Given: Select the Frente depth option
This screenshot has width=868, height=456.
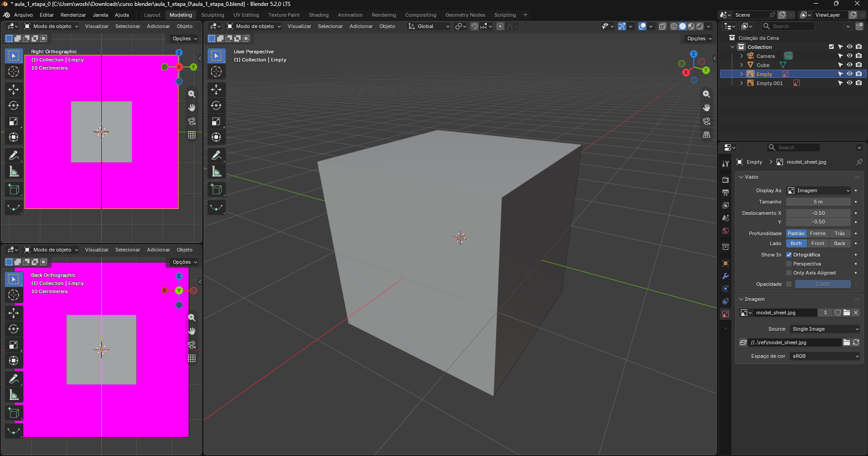Looking at the screenshot, I should pos(818,233).
